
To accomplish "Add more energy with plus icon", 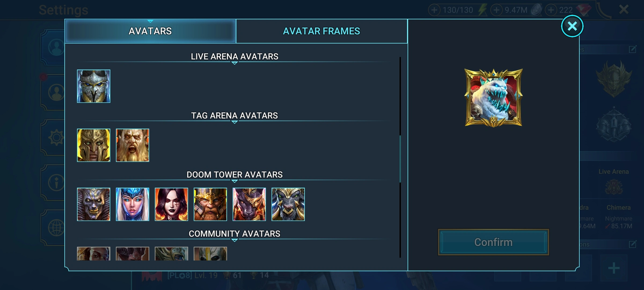I will [434, 10].
